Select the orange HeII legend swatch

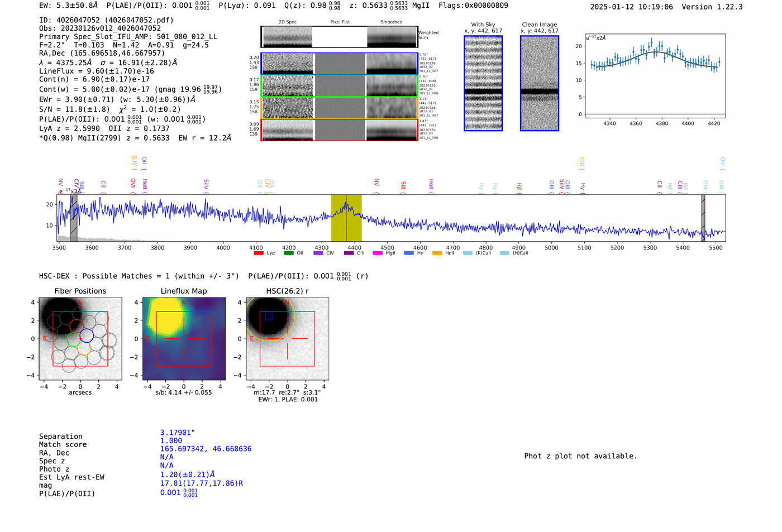point(437,253)
